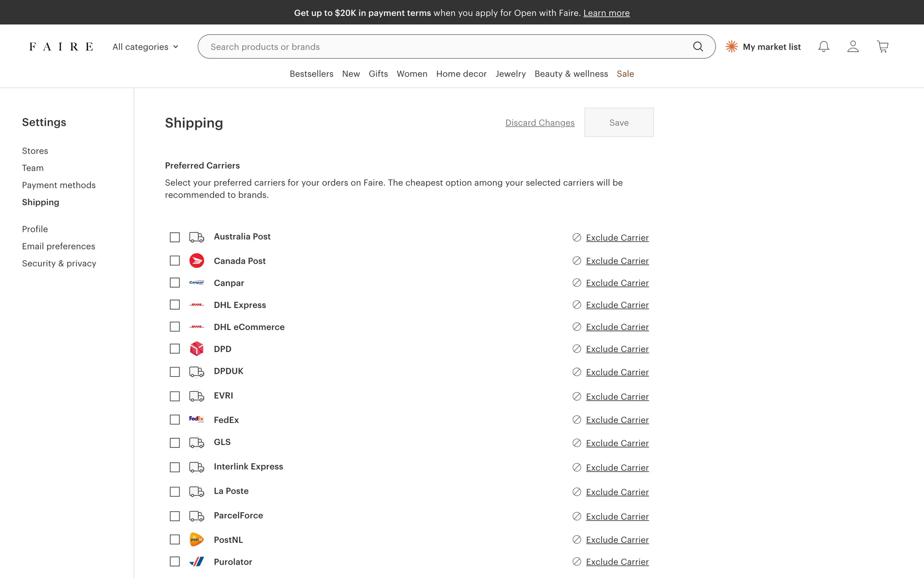
Task: Select the PostNL carrier checkbox
Action: 175,539
